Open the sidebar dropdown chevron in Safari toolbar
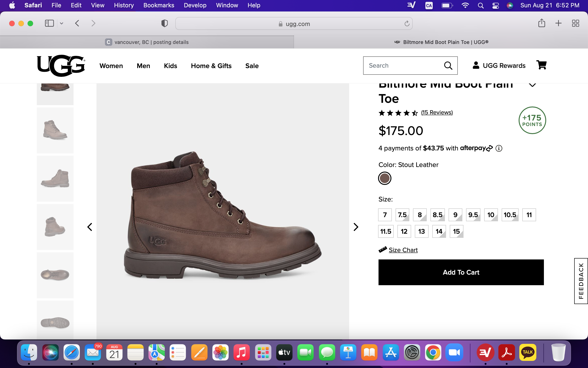This screenshot has height=368, width=588. pos(62,23)
